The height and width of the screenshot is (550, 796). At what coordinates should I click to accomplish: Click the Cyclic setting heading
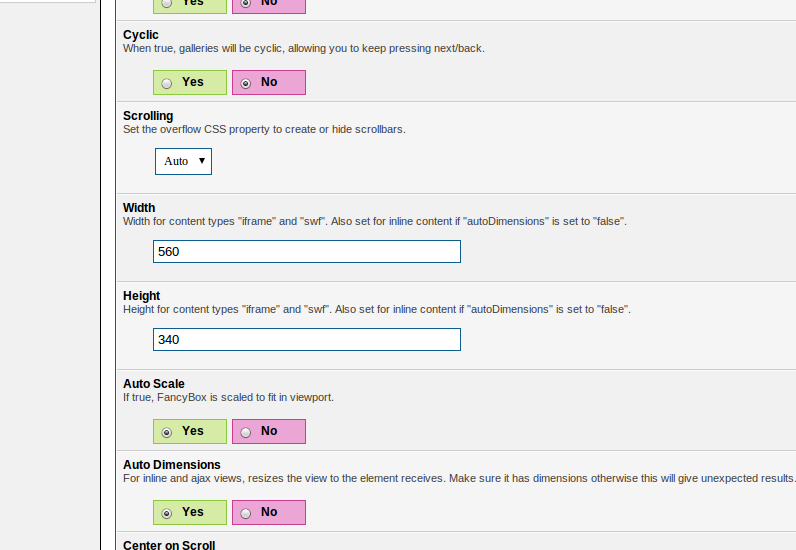(x=141, y=35)
